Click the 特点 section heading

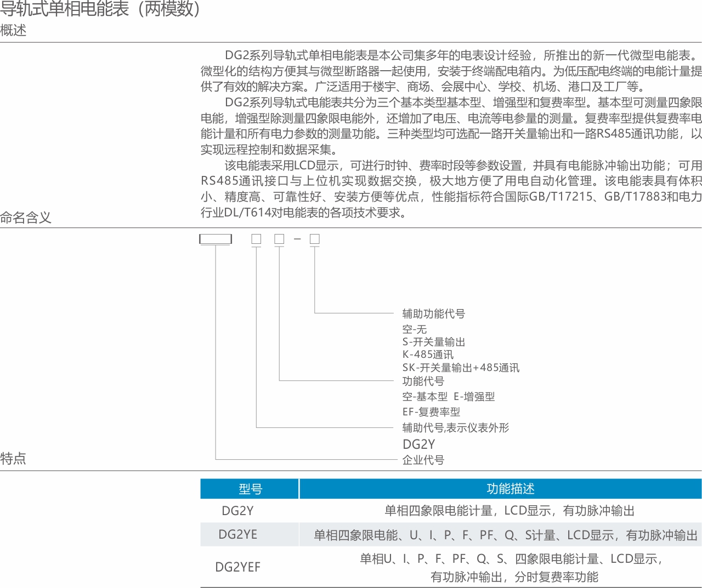coord(13,459)
